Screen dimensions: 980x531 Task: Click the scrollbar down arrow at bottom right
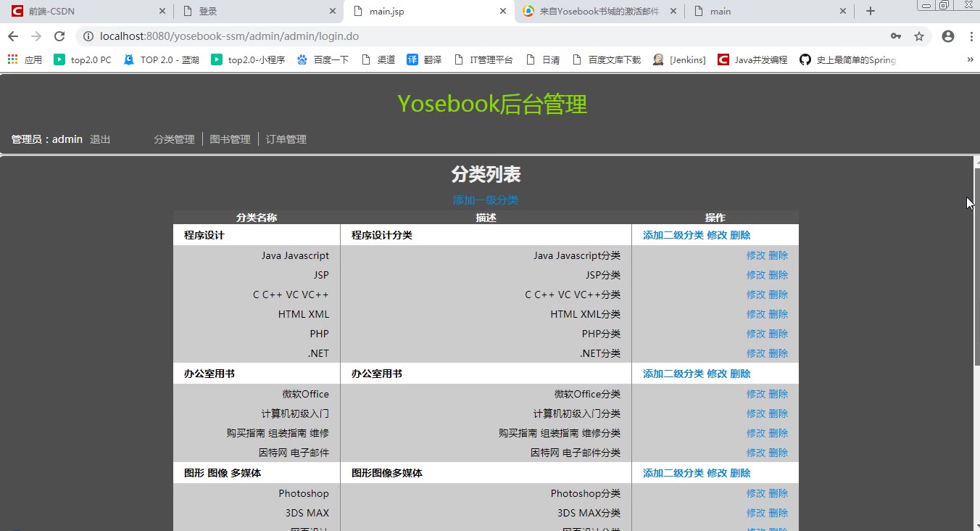click(976, 526)
